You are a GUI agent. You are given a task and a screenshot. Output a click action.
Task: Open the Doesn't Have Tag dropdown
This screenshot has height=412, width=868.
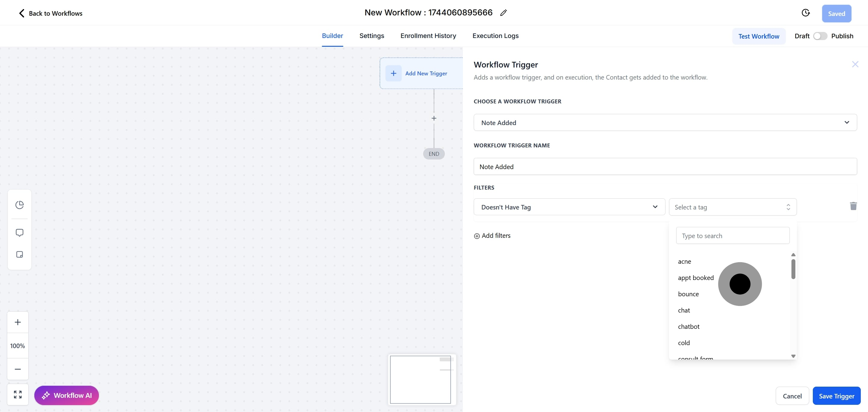569,207
